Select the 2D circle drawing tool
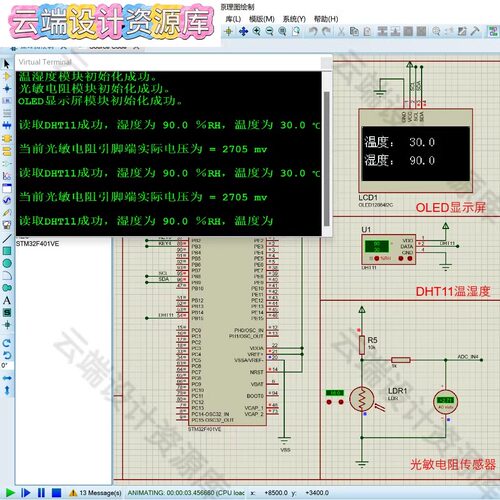The width and height of the screenshot is (500, 500). (7, 263)
